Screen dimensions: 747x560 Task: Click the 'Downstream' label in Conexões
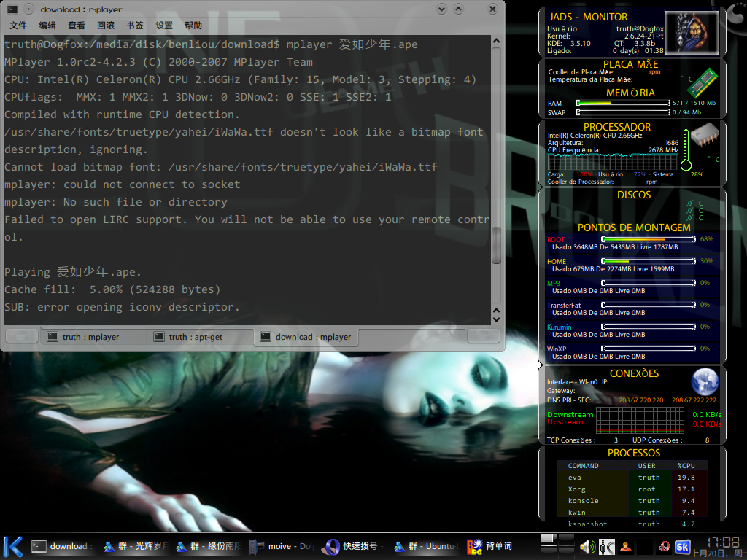pos(570,415)
